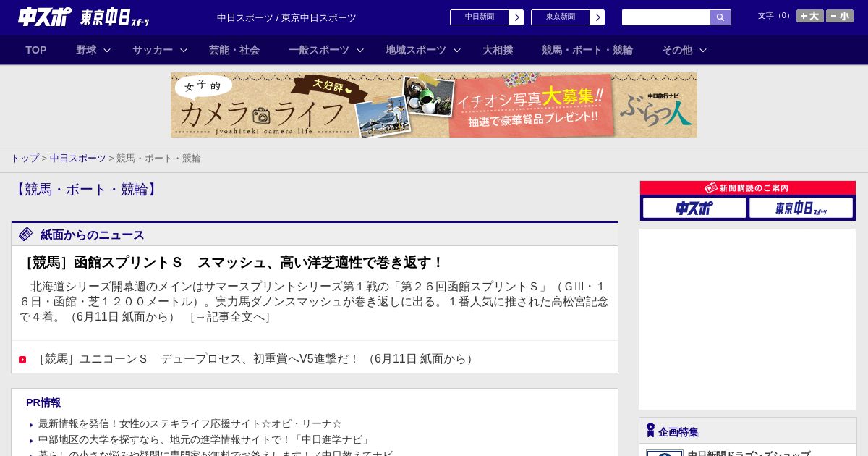Click the blank sidebar advertisement area
Screen dimensions: 868x456
tap(747, 319)
